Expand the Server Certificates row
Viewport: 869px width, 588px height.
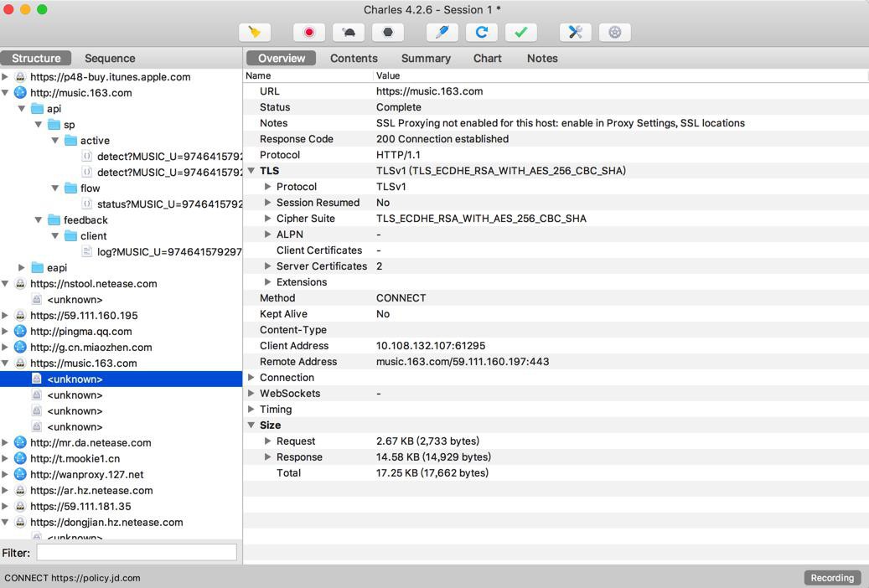coord(267,266)
